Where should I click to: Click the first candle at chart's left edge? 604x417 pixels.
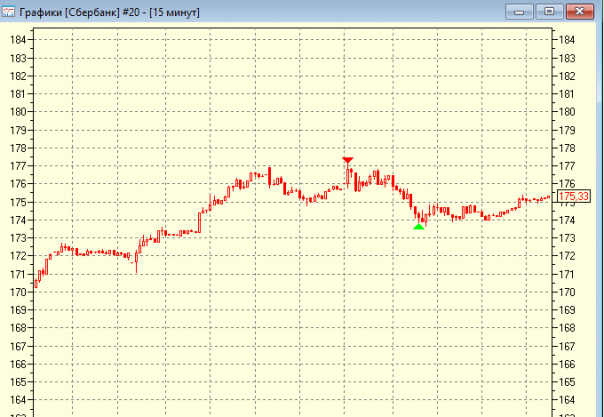tap(36, 281)
